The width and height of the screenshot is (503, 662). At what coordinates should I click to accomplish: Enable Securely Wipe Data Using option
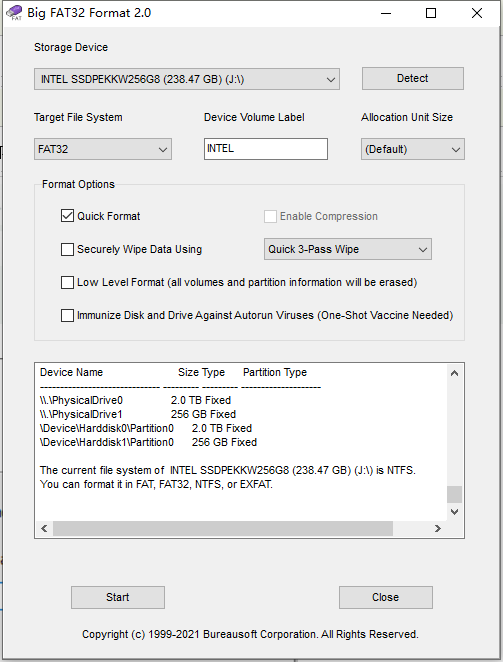click(x=68, y=250)
